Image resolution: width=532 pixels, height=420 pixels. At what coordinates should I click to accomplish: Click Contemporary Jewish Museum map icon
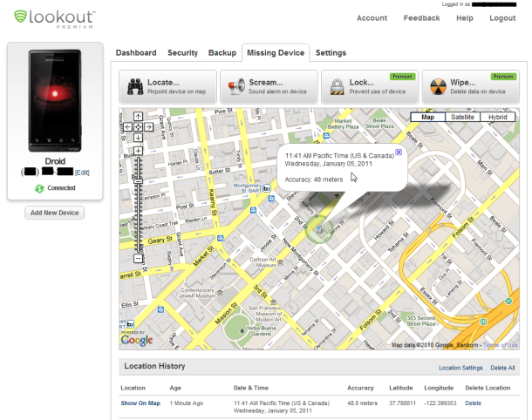220,292
